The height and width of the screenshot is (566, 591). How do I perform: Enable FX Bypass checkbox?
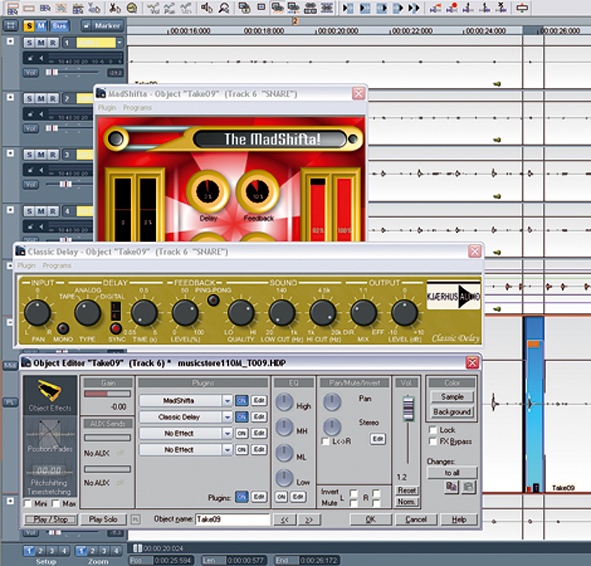coord(433,441)
